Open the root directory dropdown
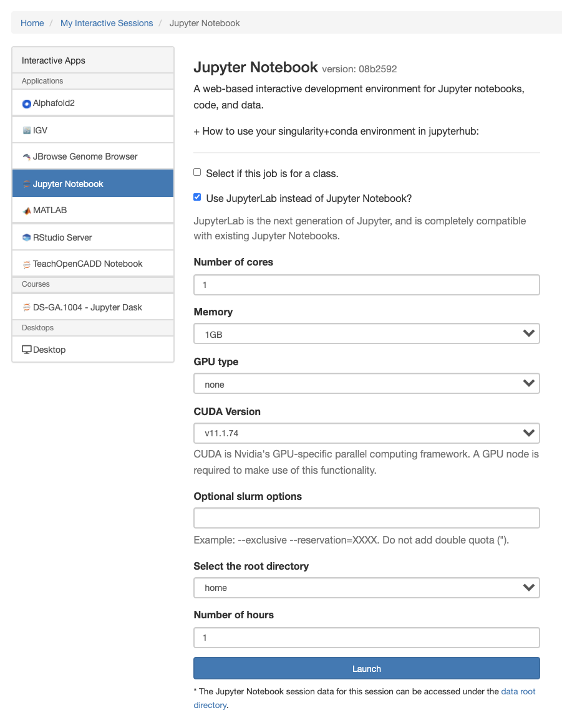The image size is (562, 728). pyautogui.click(x=366, y=588)
